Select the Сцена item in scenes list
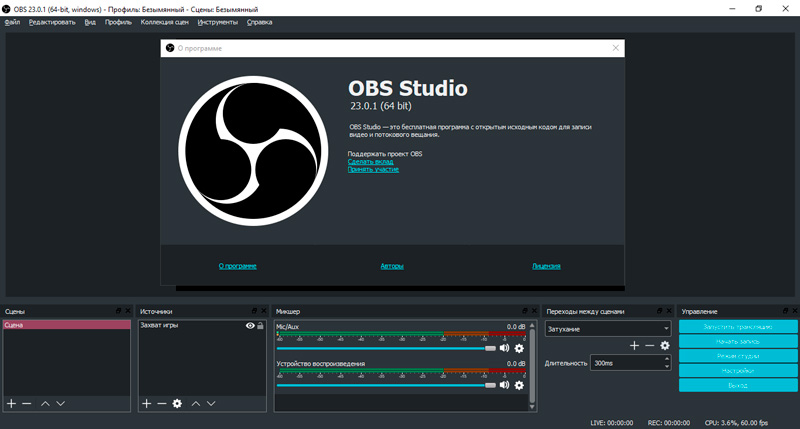Image resolution: width=800 pixels, height=429 pixels. point(66,325)
